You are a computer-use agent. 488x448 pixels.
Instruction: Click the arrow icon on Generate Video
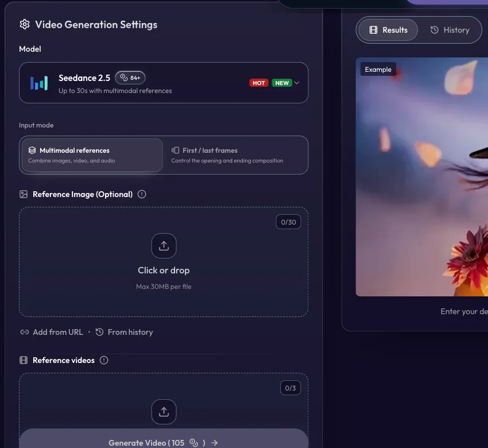tap(215, 443)
